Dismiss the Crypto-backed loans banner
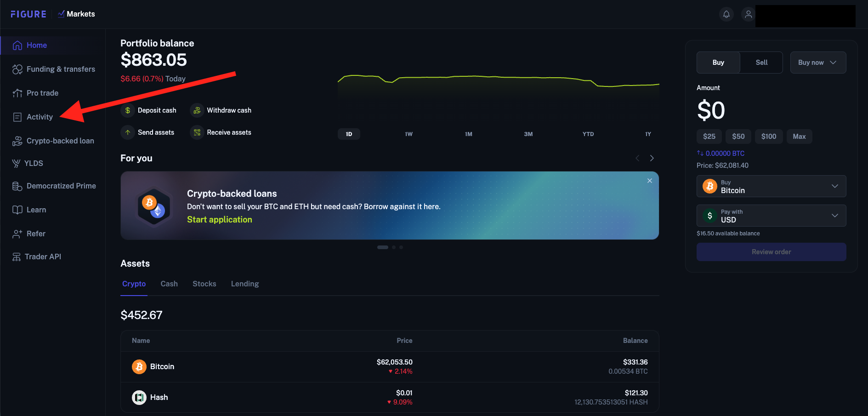This screenshot has width=868, height=416. click(650, 181)
